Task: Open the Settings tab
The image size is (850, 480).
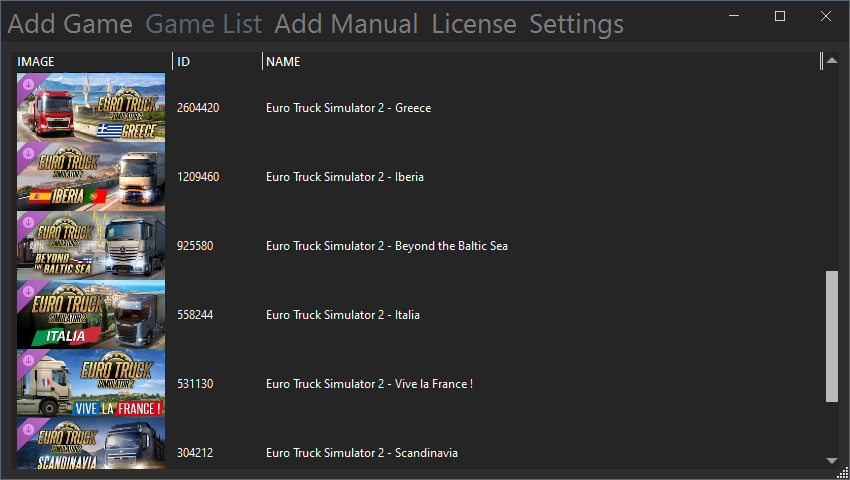Action: [576, 24]
